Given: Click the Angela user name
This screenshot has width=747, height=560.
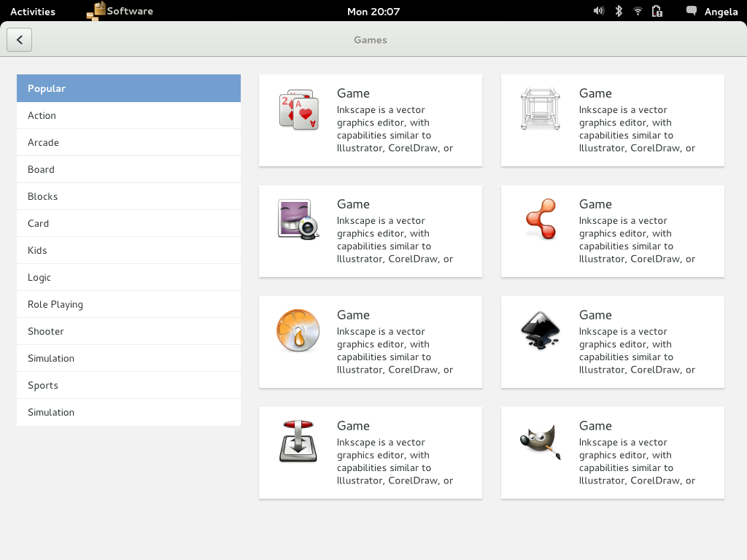Looking at the screenshot, I should (x=721, y=11).
